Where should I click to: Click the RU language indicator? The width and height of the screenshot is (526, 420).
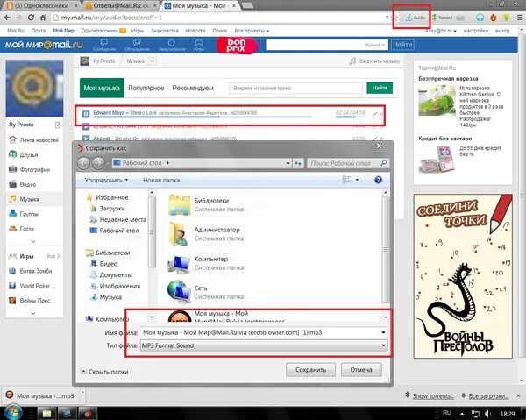coord(447,413)
